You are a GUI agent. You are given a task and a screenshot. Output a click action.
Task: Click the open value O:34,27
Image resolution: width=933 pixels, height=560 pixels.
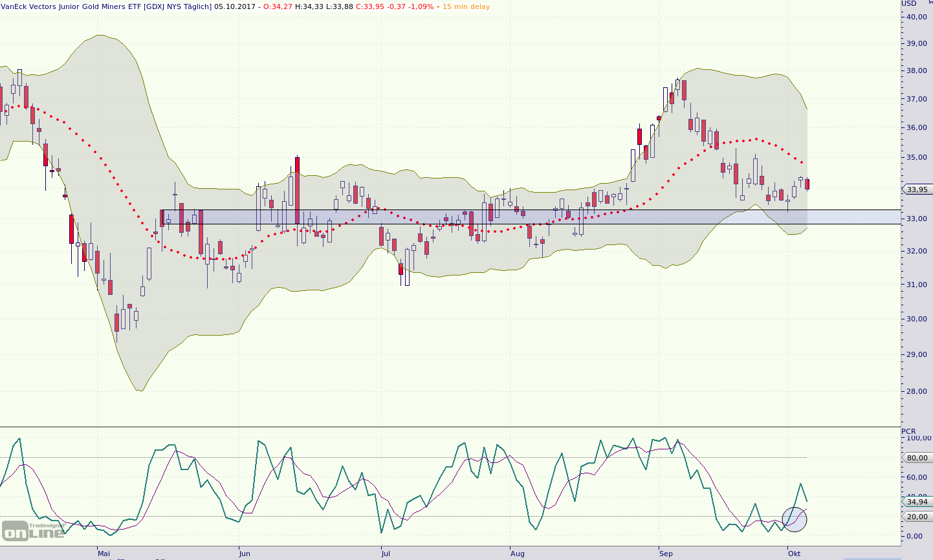point(278,6)
